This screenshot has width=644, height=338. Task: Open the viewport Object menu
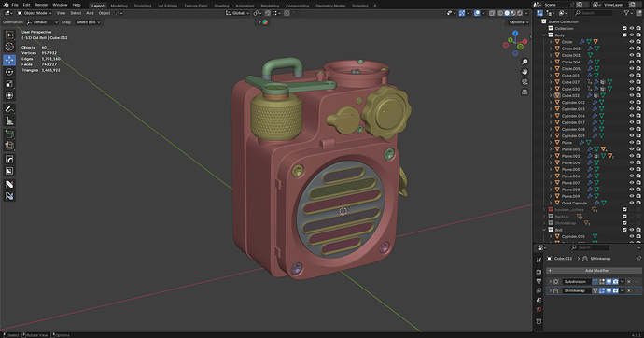pos(105,13)
